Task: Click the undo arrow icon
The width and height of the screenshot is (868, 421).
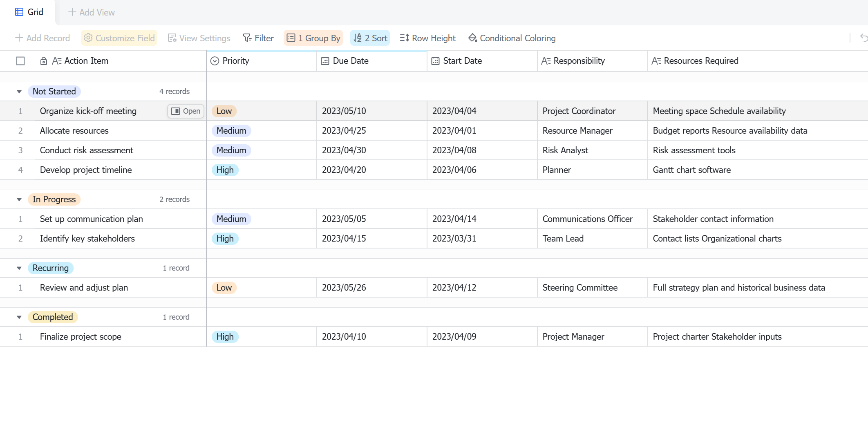Action: pos(864,38)
